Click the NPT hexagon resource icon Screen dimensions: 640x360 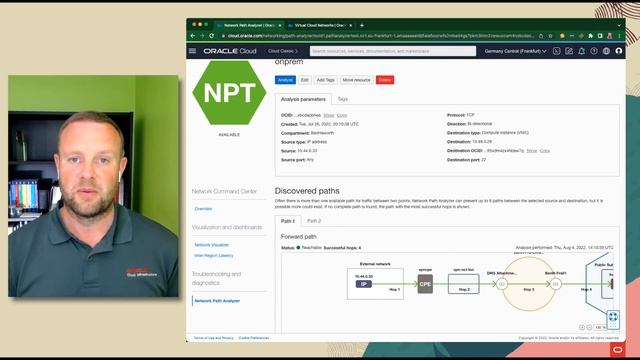pos(229,93)
